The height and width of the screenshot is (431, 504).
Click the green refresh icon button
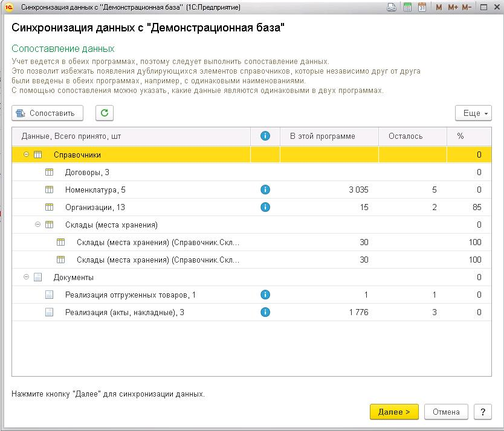[105, 113]
